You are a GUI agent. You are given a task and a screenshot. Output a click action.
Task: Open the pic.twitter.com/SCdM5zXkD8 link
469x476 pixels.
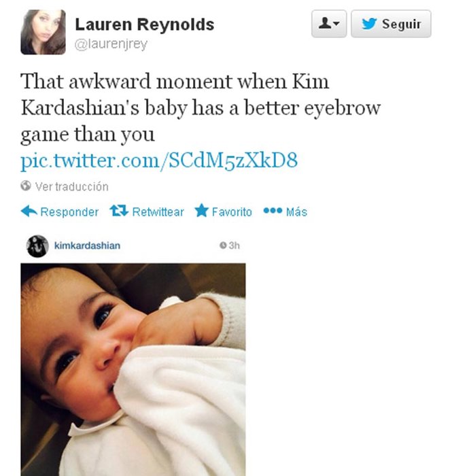tap(159, 160)
